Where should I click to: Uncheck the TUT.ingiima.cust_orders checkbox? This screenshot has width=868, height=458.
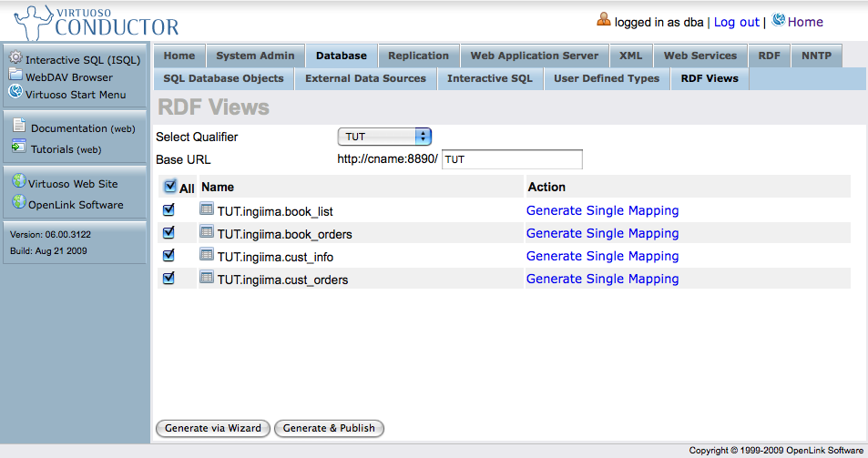point(168,278)
